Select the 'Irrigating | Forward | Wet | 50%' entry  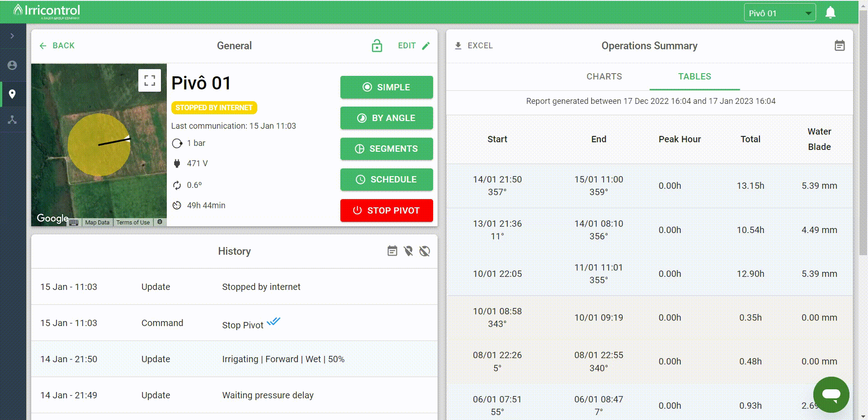[x=234, y=359]
